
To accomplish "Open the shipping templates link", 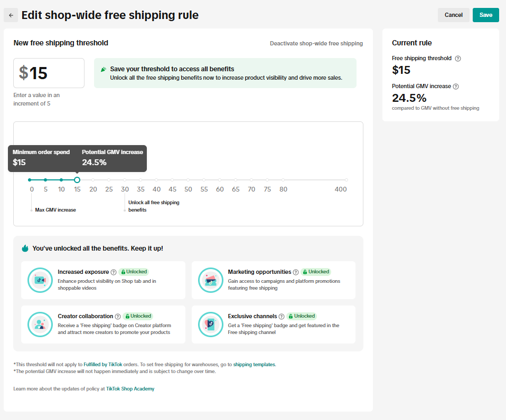I will (254, 365).
